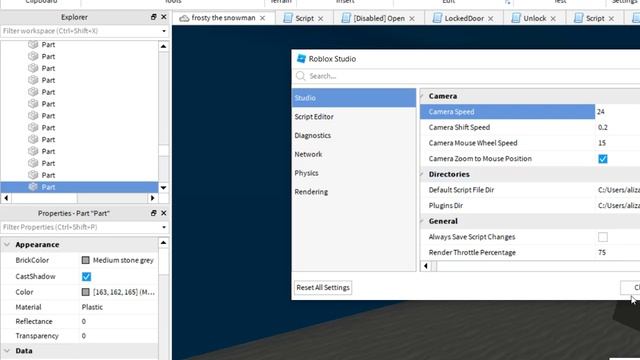
Task: Collapse the Appearance section
Action: (x=7, y=244)
